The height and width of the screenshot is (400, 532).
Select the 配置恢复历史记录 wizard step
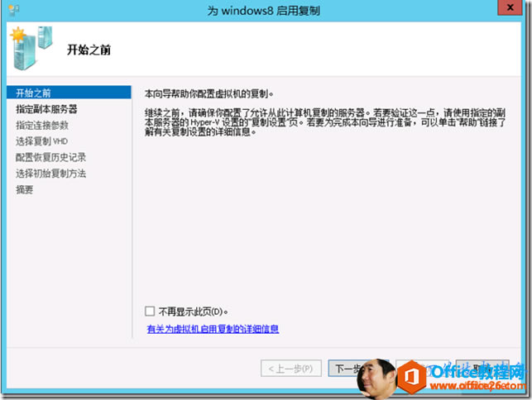(x=51, y=157)
